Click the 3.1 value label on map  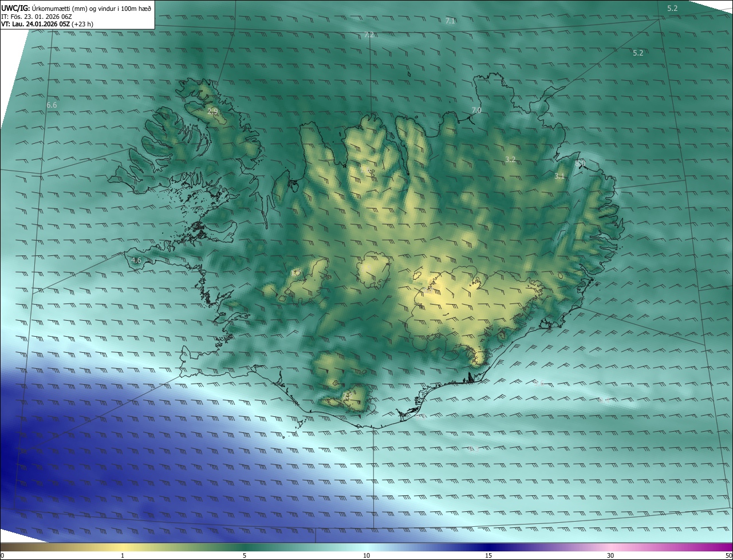click(x=559, y=176)
